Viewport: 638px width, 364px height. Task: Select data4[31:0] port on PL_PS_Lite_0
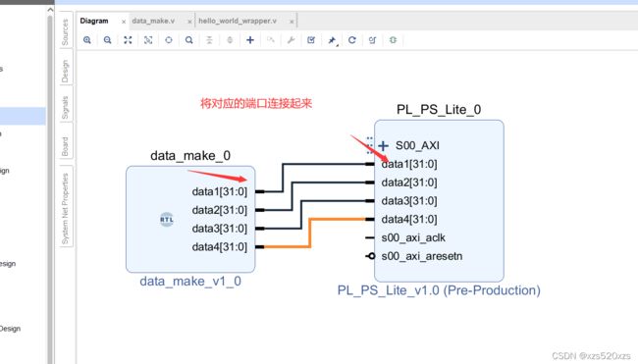coord(409,220)
